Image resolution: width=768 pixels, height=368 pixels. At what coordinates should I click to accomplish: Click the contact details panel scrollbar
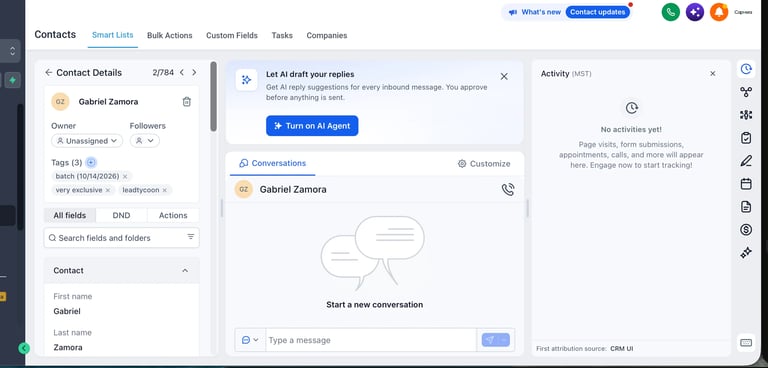point(213,96)
